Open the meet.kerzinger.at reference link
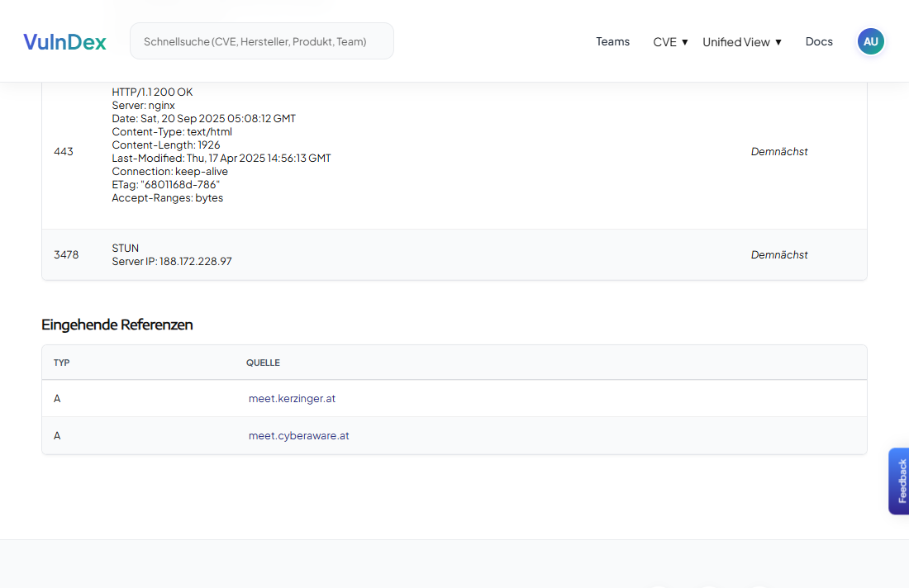Image resolution: width=909 pixels, height=588 pixels. click(x=292, y=398)
